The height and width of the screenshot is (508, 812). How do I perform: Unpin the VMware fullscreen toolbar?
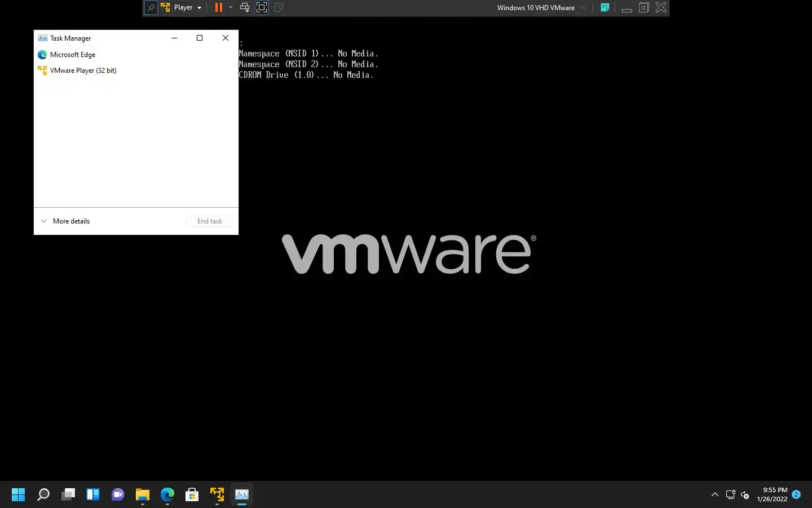click(x=151, y=8)
